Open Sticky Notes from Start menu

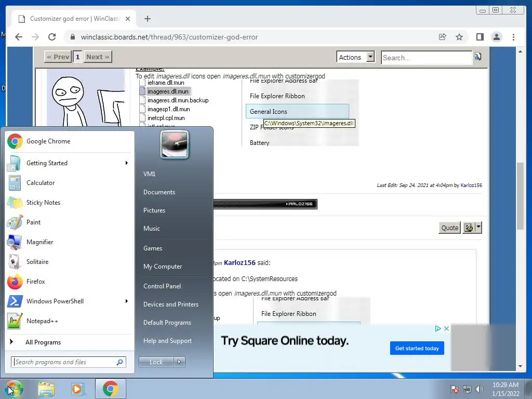(x=70, y=203)
